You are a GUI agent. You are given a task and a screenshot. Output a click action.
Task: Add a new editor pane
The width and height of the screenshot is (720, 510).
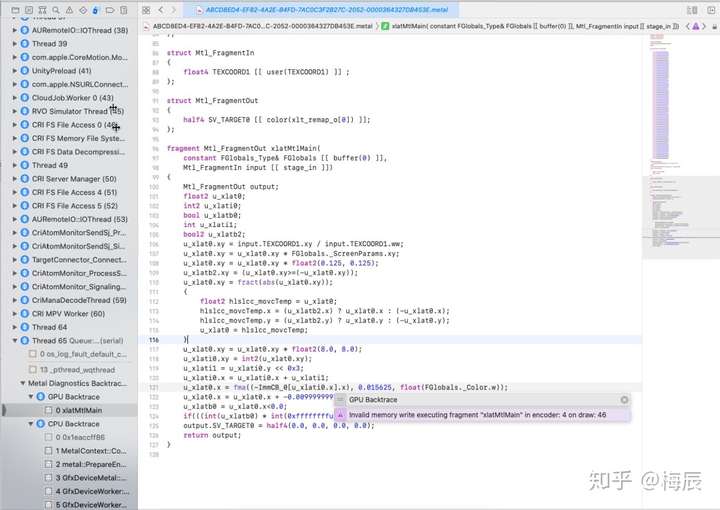(x=710, y=10)
